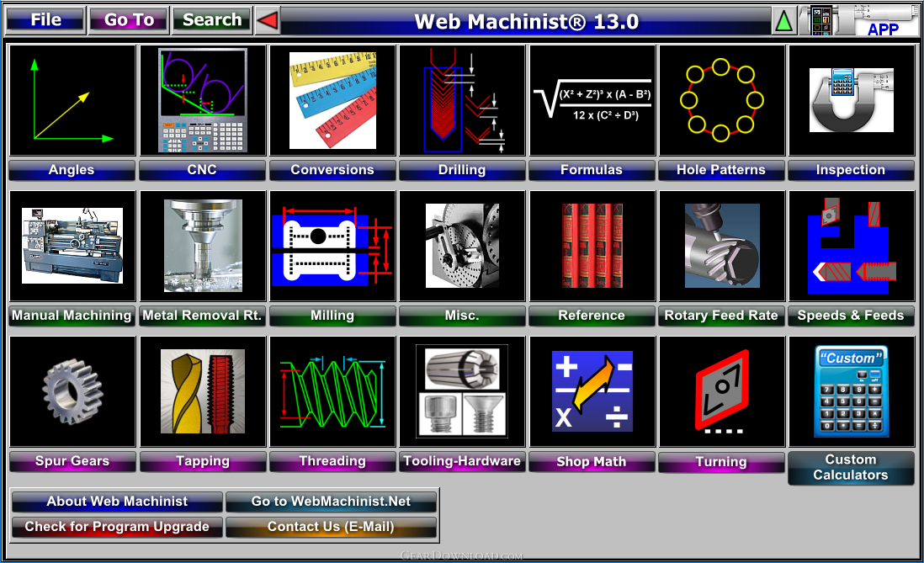Open the Milling dimension diagram icon
The height and width of the screenshot is (563, 924).
(x=332, y=246)
